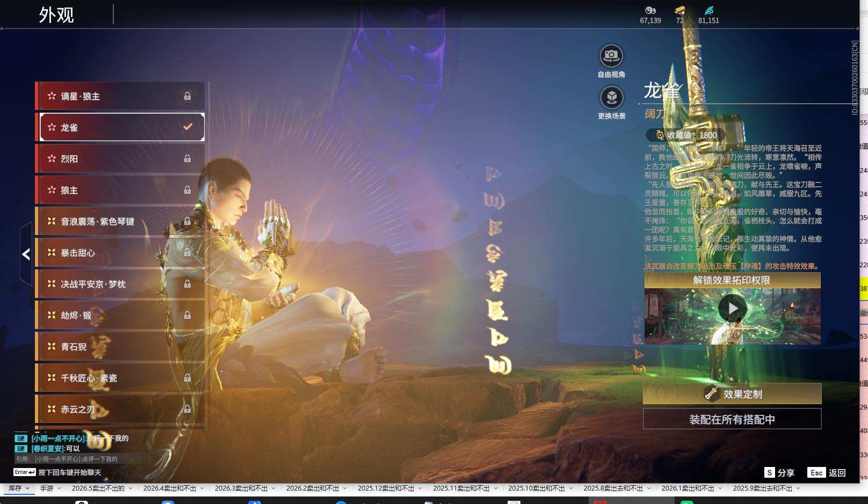Viewport: 868px width, 504px height.
Task: Click the brush icon on 效果定制 button
Action: (x=712, y=393)
